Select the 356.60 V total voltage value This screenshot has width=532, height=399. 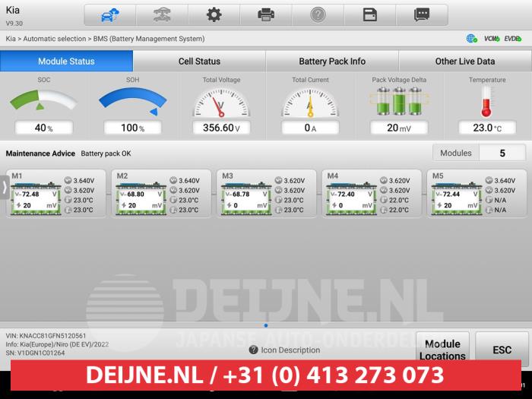pyautogui.click(x=221, y=128)
